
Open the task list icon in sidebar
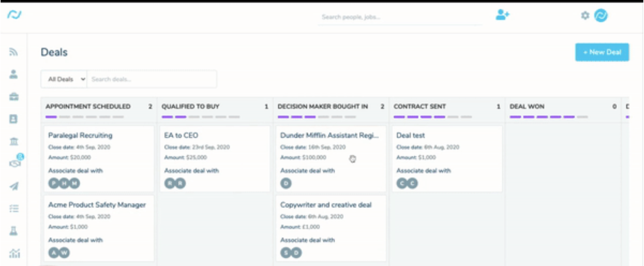(x=14, y=209)
